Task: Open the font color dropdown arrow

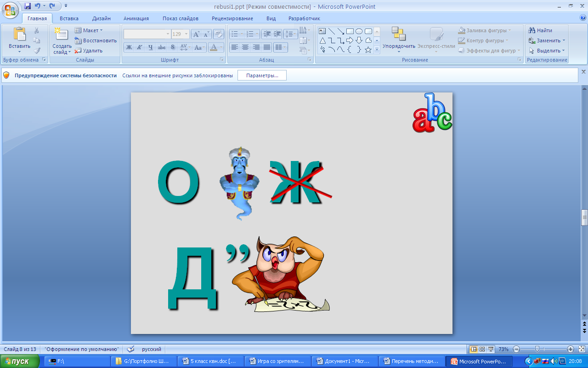Action: [x=221, y=47]
